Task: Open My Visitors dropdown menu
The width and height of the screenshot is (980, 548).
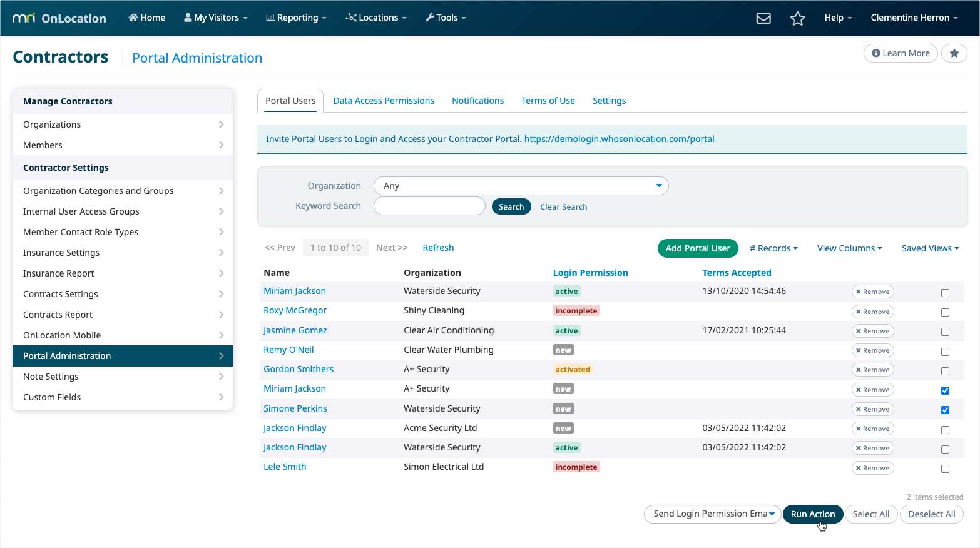Action: 216,18
